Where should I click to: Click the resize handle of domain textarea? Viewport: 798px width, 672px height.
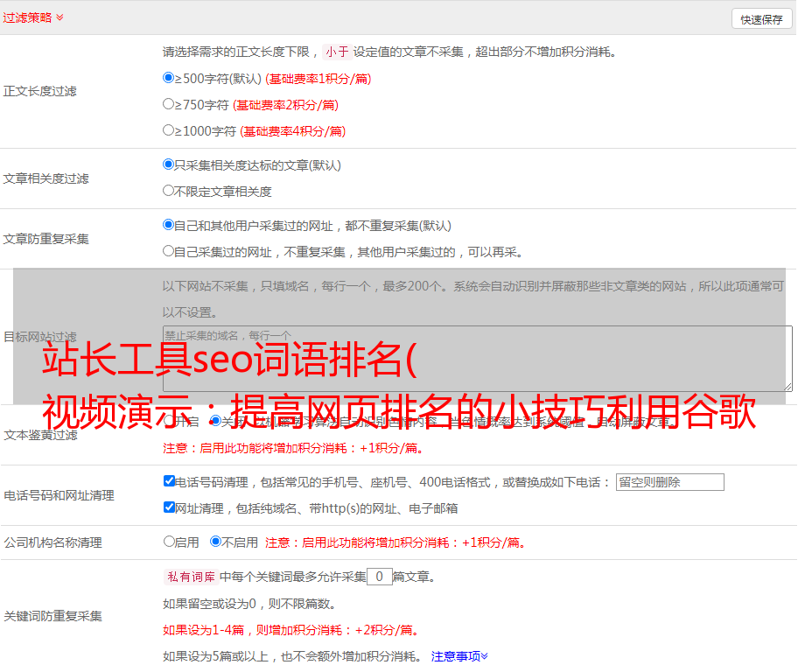(x=787, y=387)
